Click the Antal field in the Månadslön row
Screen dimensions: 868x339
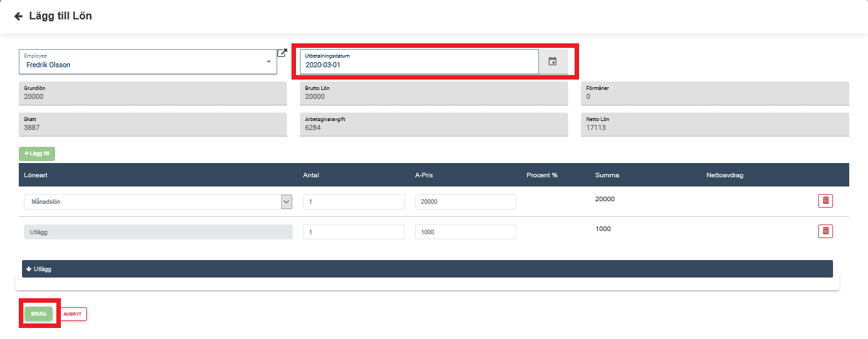(354, 202)
